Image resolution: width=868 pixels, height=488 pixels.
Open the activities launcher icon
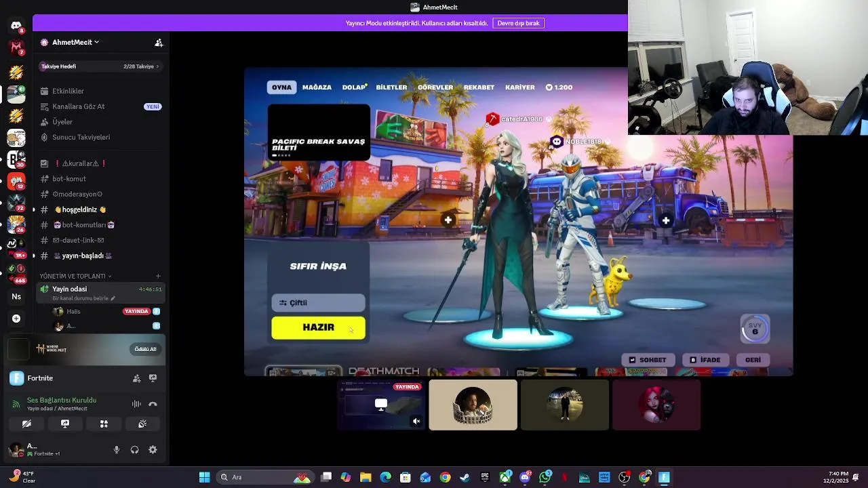point(104,424)
